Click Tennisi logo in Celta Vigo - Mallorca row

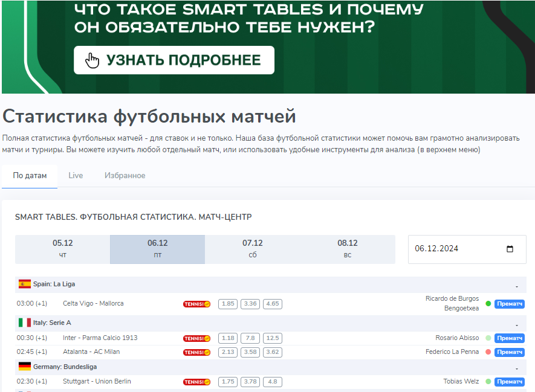pyautogui.click(x=196, y=304)
